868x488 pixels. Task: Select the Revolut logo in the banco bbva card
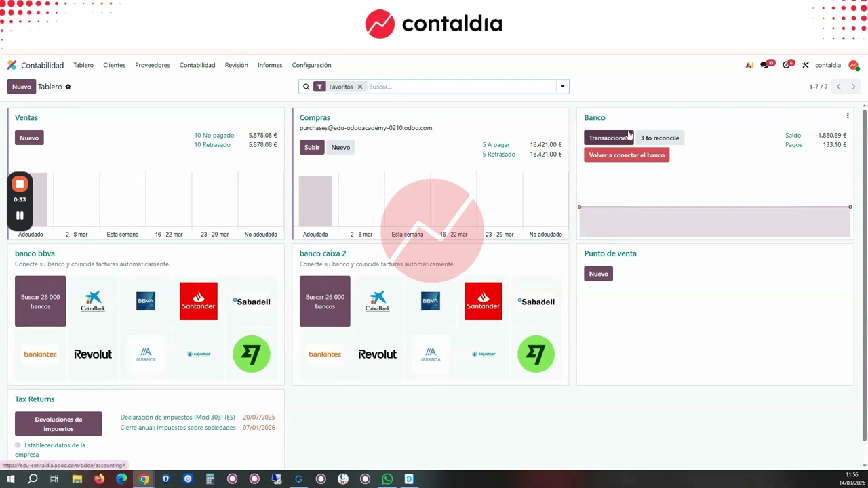(93, 354)
